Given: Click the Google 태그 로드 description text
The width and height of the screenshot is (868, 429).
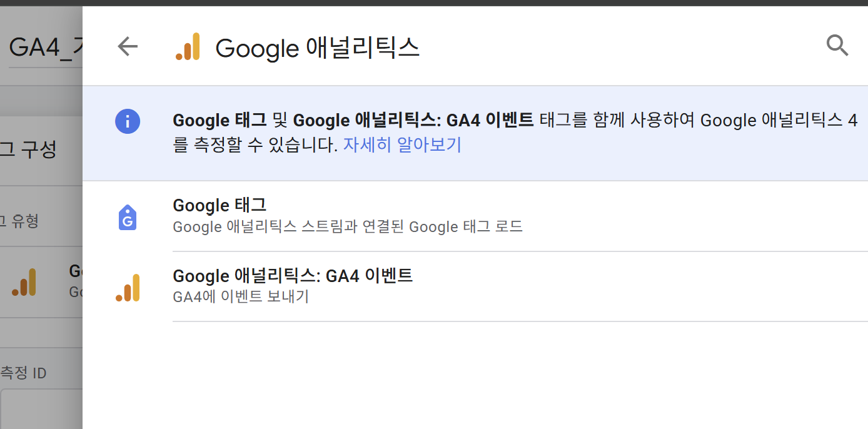Looking at the screenshot, I should [348, 226].
